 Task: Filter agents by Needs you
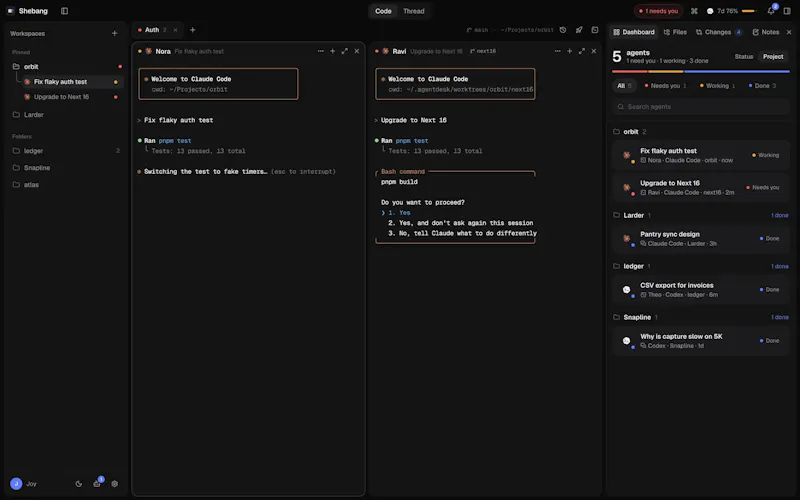click(x=665, y=86)
